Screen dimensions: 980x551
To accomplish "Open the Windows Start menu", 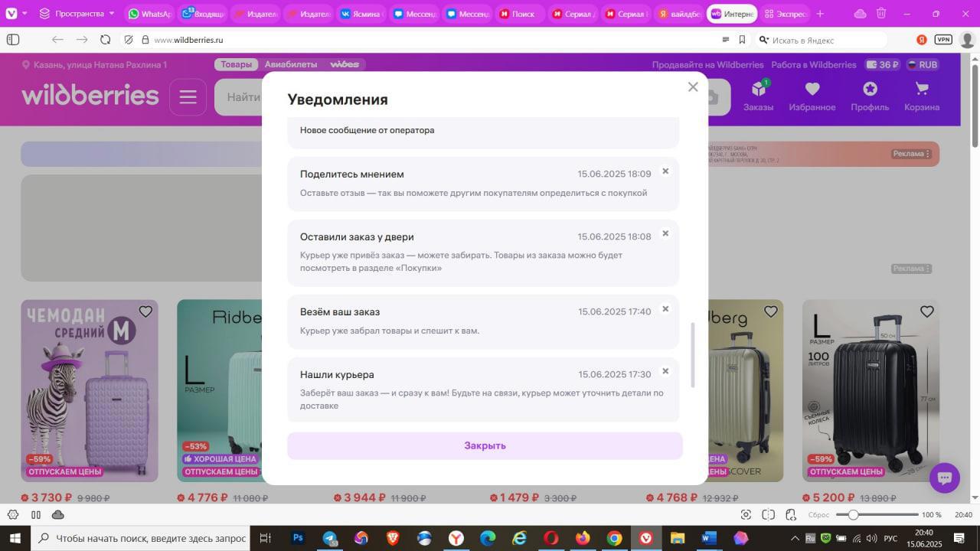I will coord(15,538).
